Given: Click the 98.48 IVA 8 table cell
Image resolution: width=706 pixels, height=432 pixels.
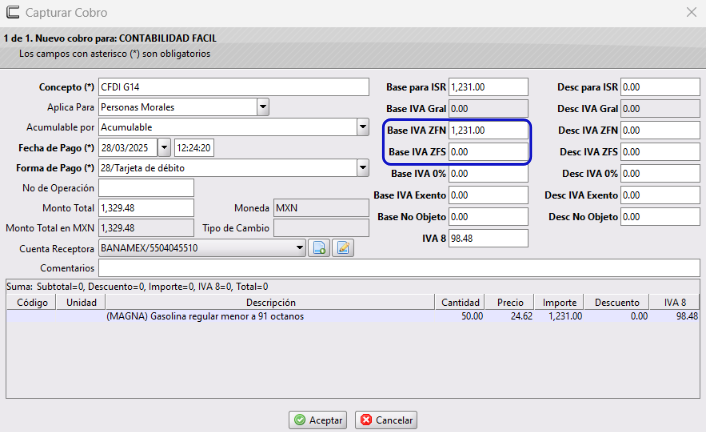Looking at the screenshot, I should click(x=687, y=316).
